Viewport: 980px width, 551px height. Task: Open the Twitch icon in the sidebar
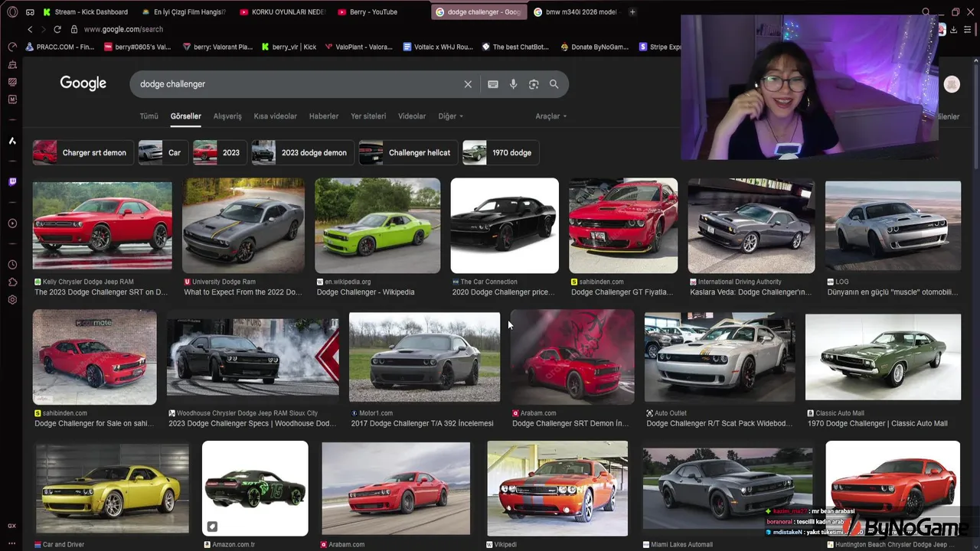[12, 182]
